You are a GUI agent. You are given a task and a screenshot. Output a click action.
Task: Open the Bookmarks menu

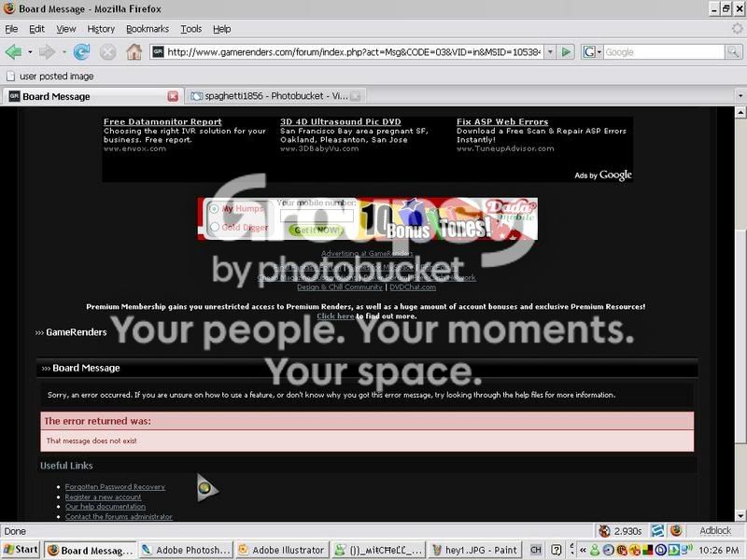(148, 29)
